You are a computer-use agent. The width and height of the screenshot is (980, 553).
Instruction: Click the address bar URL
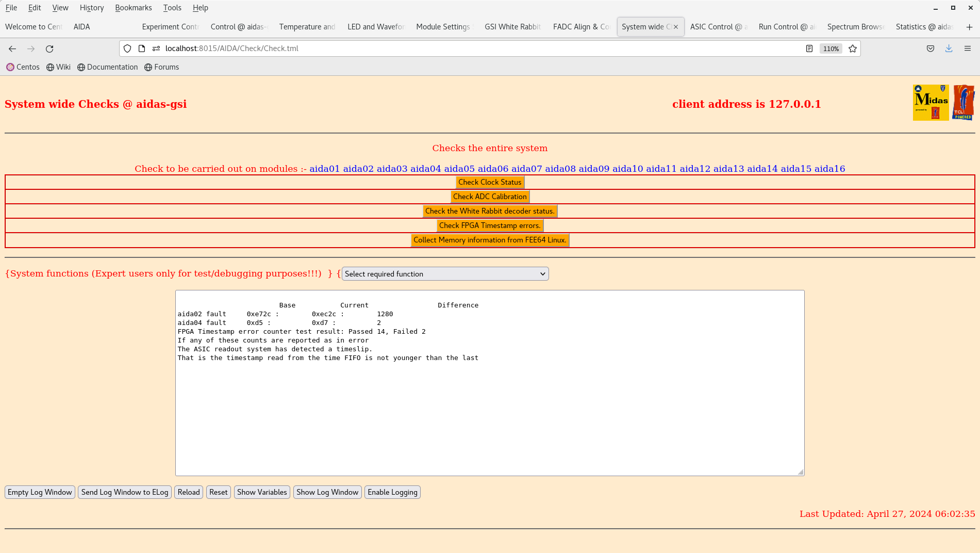(232, 48)
